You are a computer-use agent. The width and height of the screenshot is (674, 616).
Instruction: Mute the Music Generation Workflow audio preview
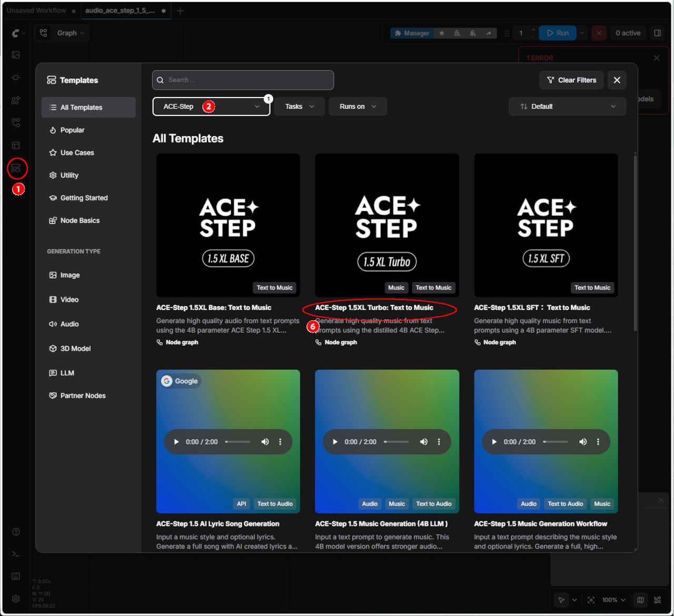click(x=583, y=442)
